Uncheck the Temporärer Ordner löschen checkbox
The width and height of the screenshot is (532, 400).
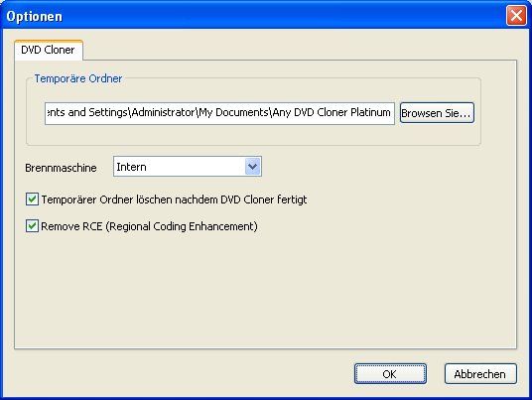(x=32, y=200)
